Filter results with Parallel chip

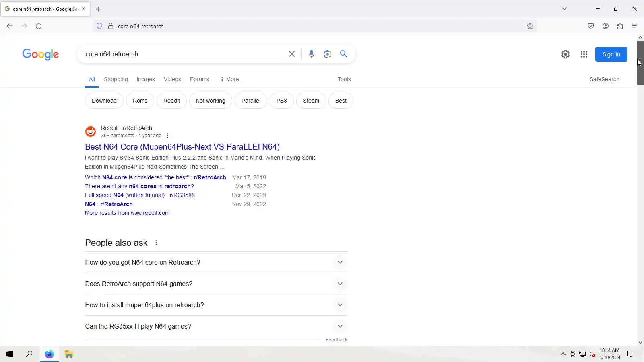[251, 101]
